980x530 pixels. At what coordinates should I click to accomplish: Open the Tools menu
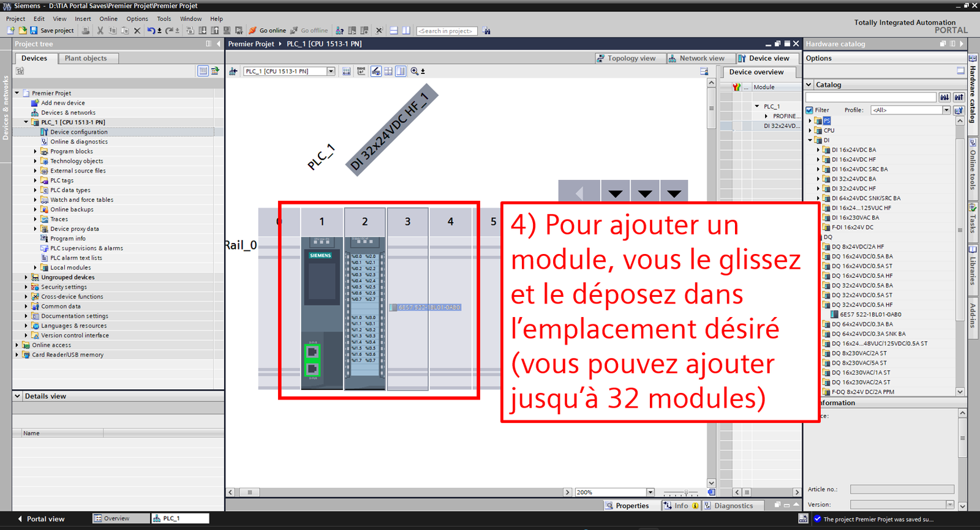click(x=164, y=19)
